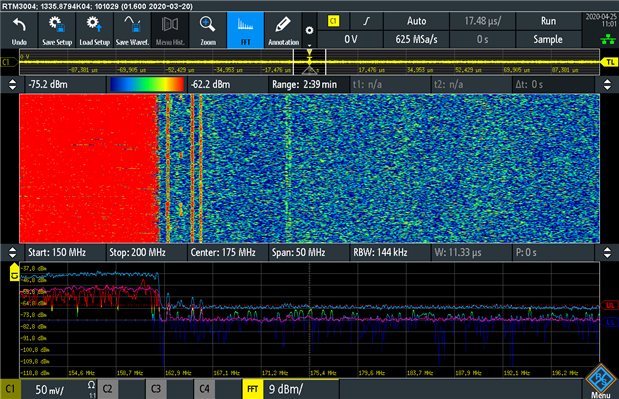Click the t2: n/a field

(x=471, y=84)
